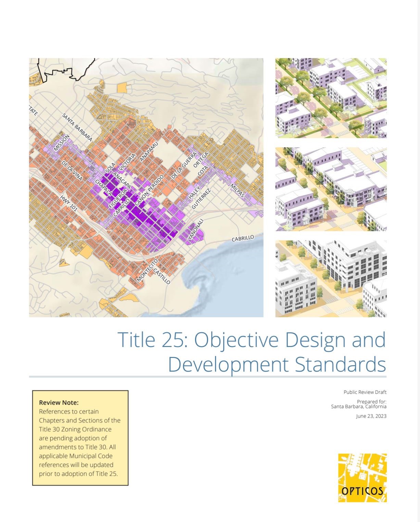Click the "Review Note:" bold heading
Screen dimensions: 420x522
59,402
